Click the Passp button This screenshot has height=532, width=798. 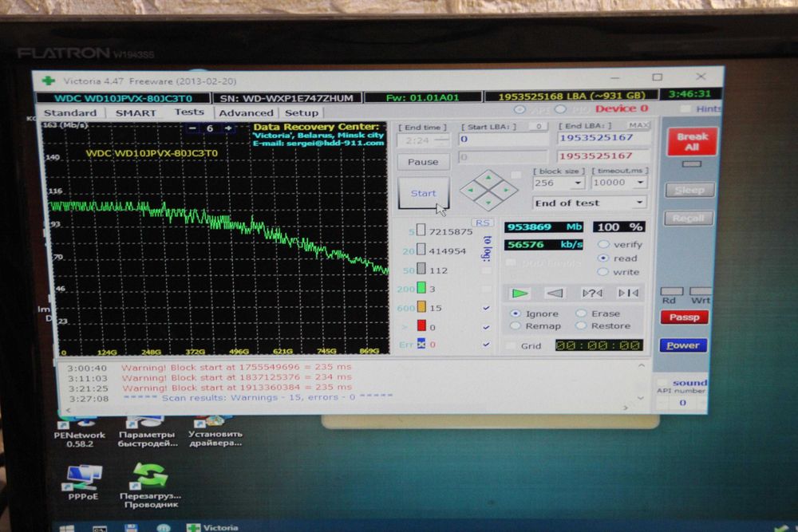pyautogui.click(x=684, y=317)
